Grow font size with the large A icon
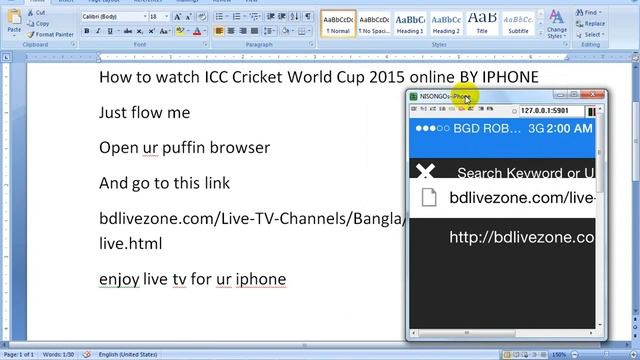 [177, 17]
